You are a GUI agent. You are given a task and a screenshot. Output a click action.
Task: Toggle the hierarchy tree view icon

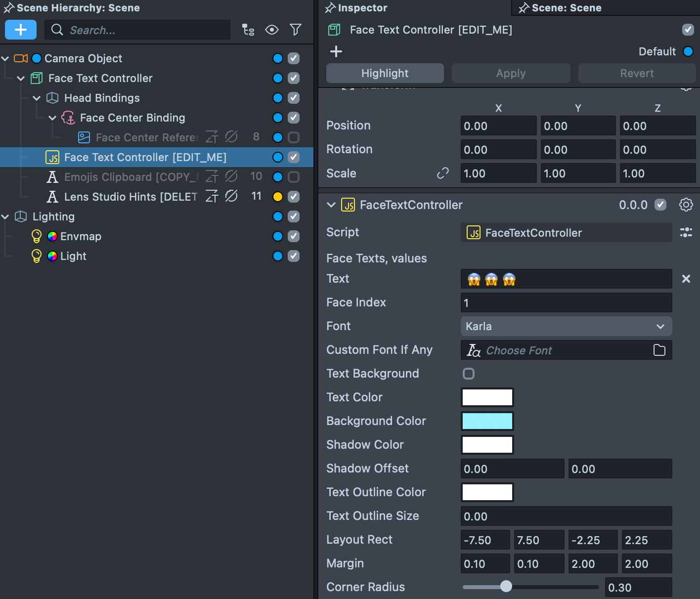pos(248,30)
